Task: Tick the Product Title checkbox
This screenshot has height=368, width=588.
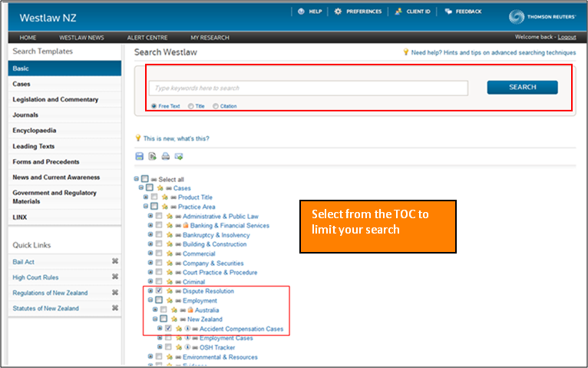Action: (154, 197)
